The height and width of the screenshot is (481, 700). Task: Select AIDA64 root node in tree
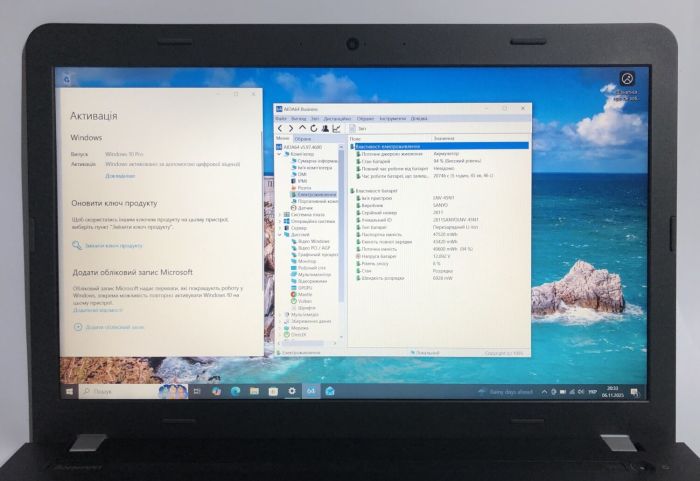pyautogui.click(x=299, y=147)
